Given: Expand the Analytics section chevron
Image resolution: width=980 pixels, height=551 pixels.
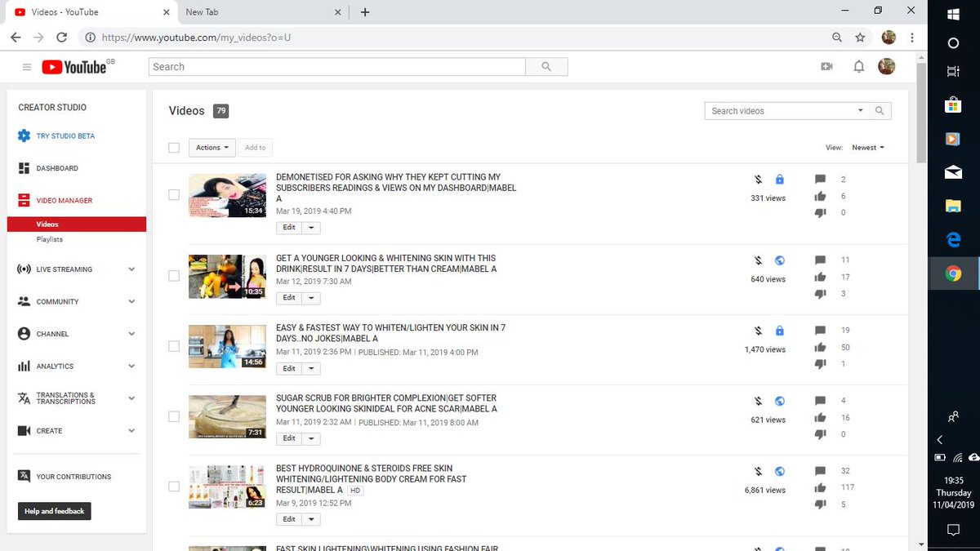Looking at the screenshot, I should [131, 367].
